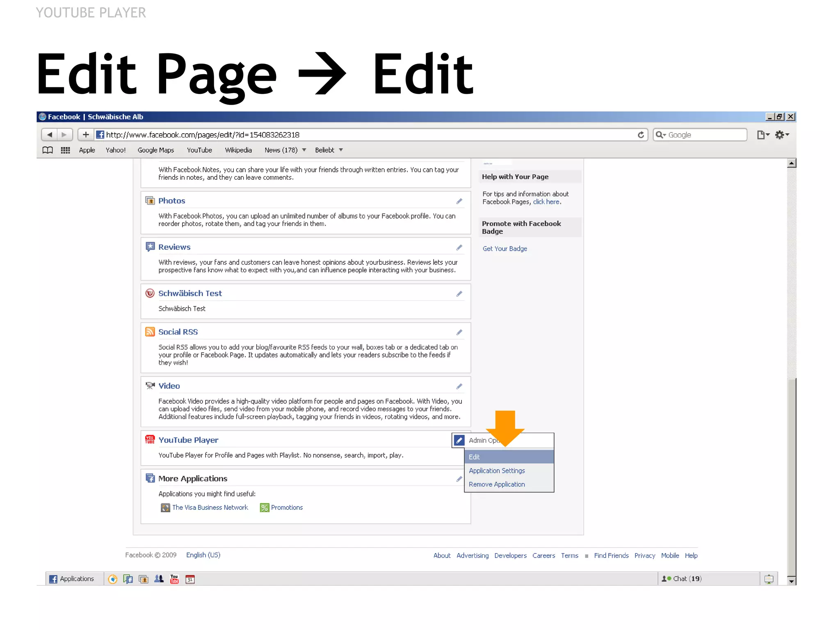Image resolution: width=840 pixels, height=630 pixels.
Task: Select Edit in the Admin Options menu
Action: coord(509,457)
